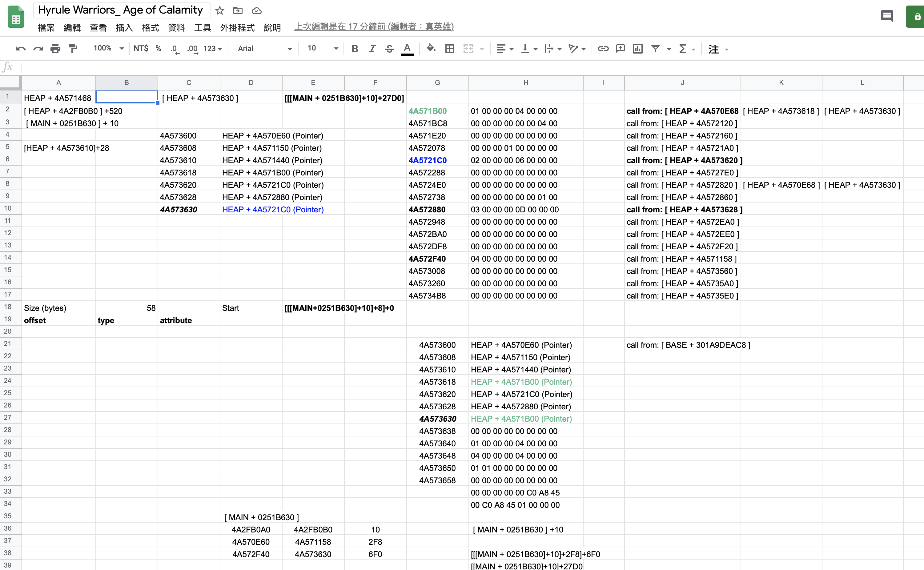This screenshot has width=924, height=570.
Task: Click the Insert link icon
Action: 603,49
